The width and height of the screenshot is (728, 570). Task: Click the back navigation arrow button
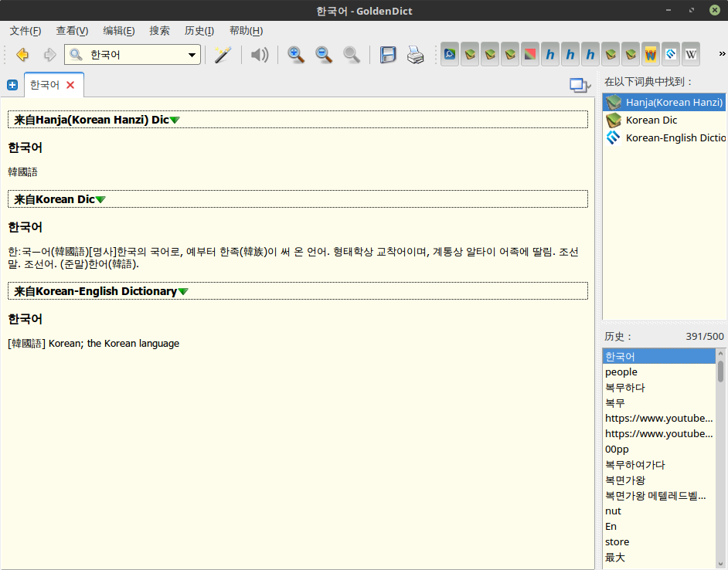21,54
